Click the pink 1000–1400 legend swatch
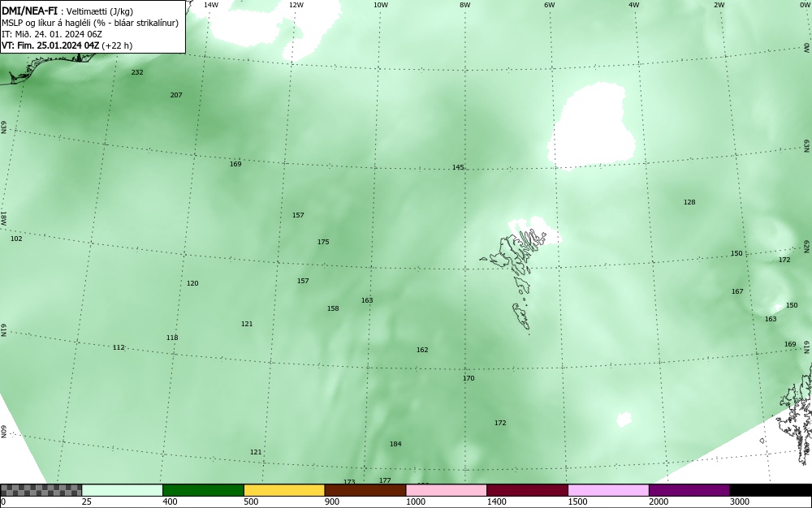This screenshot has width=812, height=508. (x=447, y=490)
